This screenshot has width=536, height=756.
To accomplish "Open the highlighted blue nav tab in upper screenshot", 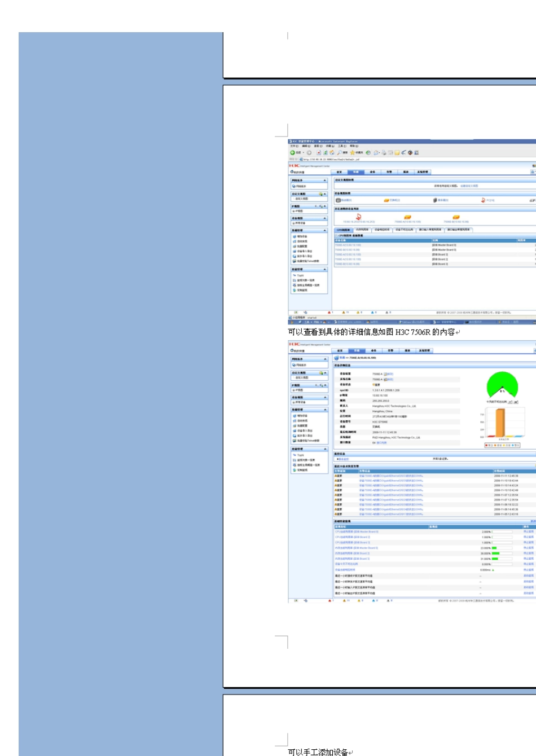I will pyautogui.click(x=356, y=172).
